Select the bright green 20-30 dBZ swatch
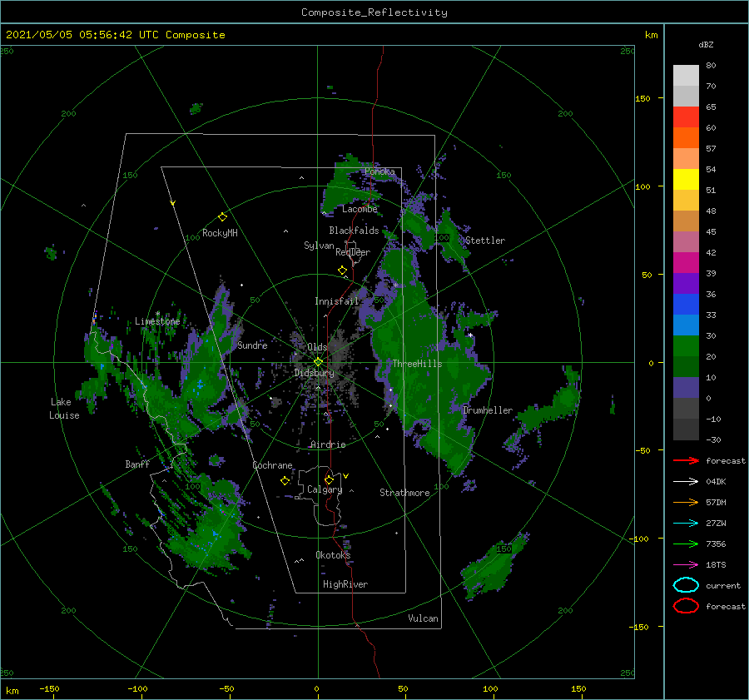Viewport: 749px width, 700px height. [686, 346]
